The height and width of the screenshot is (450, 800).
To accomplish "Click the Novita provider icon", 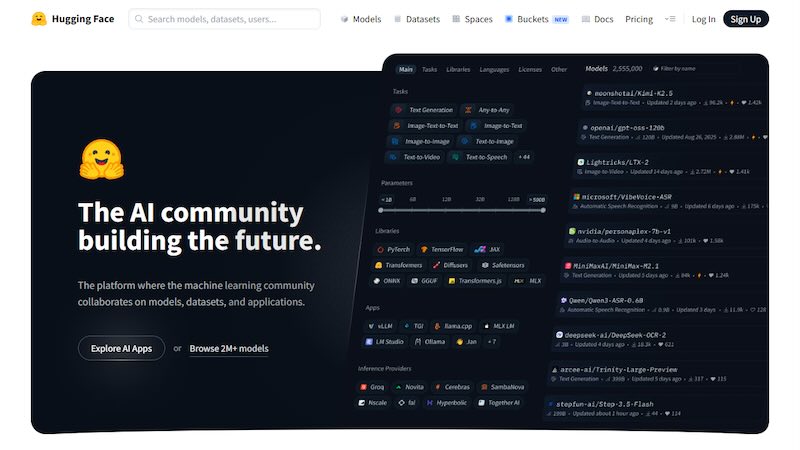I will (x=398, y=387).
